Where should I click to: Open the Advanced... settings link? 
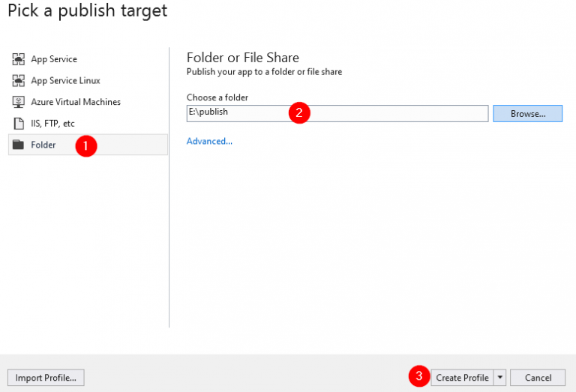click(209, 141)
